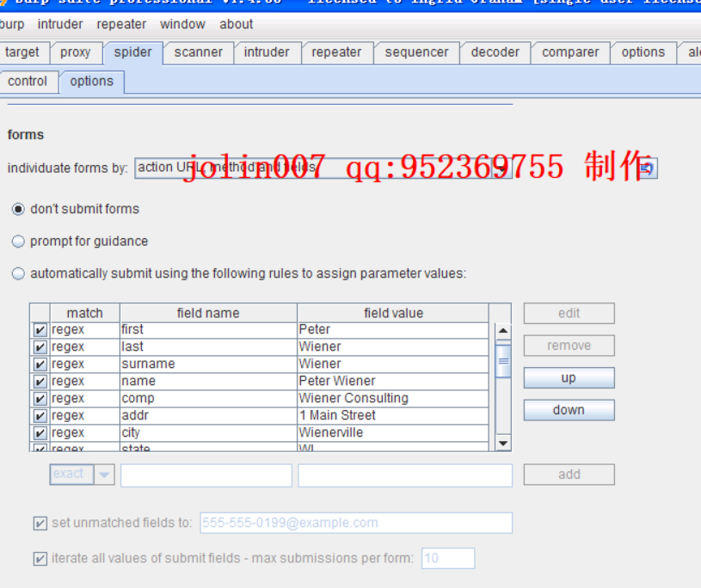Move rule with down button
The width and height of the screenshot is (701, 588).
click(x=569, y=410)
